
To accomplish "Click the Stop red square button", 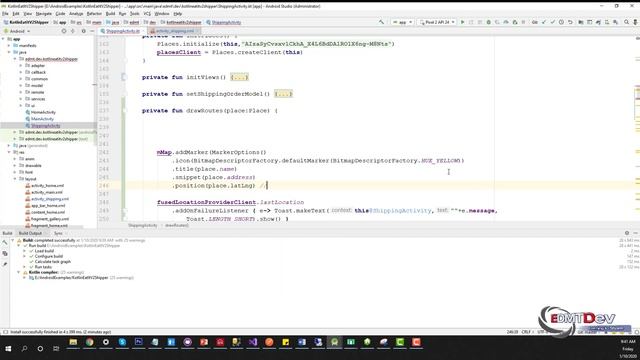I will [523, 22].
